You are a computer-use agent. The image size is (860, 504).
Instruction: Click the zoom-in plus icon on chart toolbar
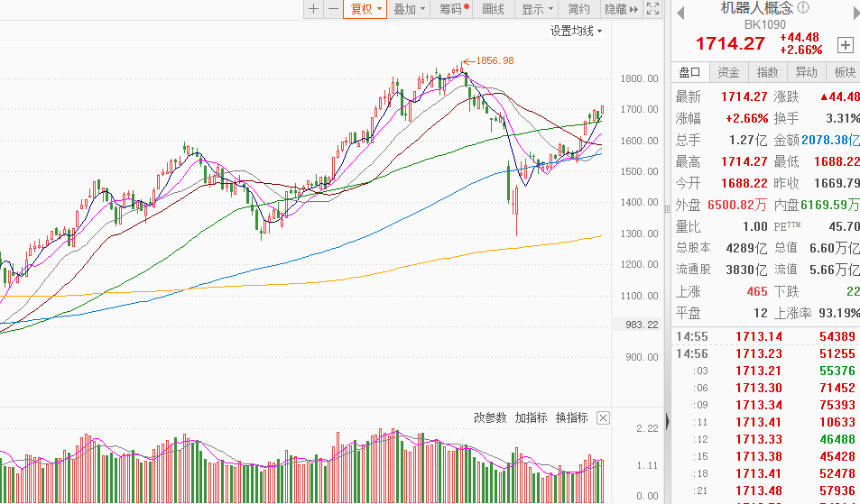(x=313, y=9)
